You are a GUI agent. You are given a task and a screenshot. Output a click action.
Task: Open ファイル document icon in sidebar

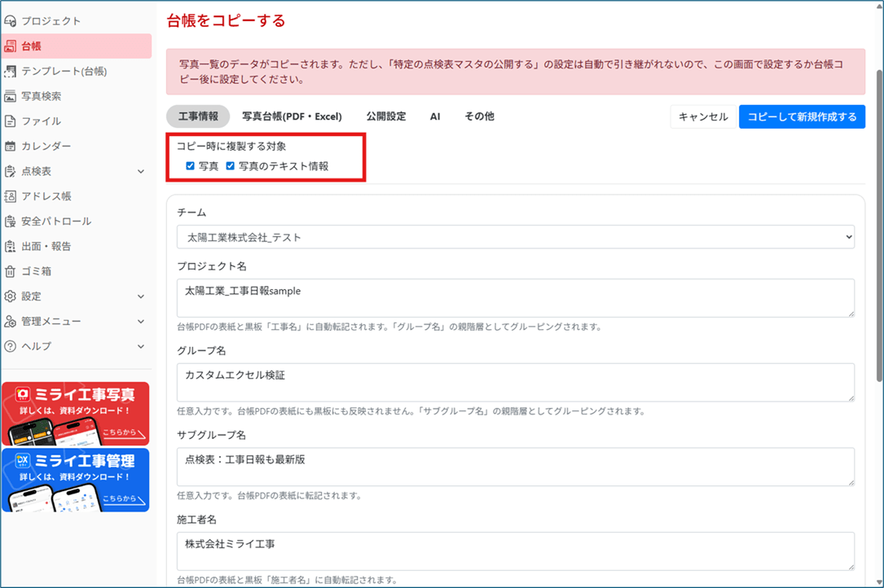pyautogui.click(x=11, y=121)
